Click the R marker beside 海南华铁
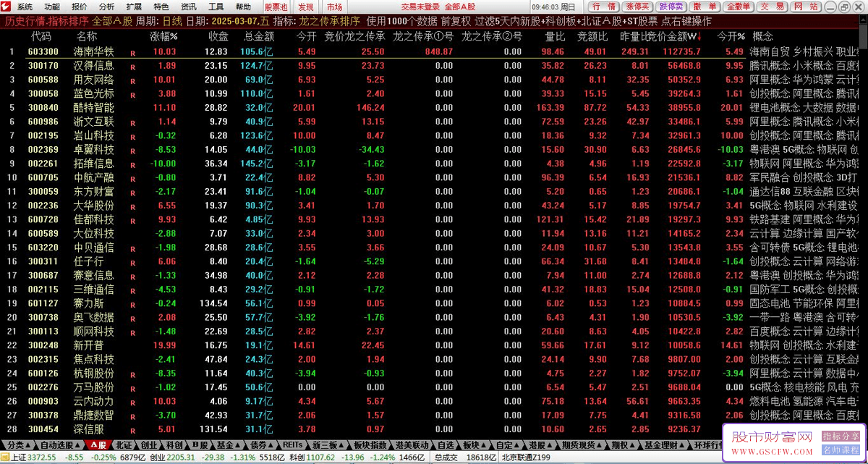 click(133, 53)
